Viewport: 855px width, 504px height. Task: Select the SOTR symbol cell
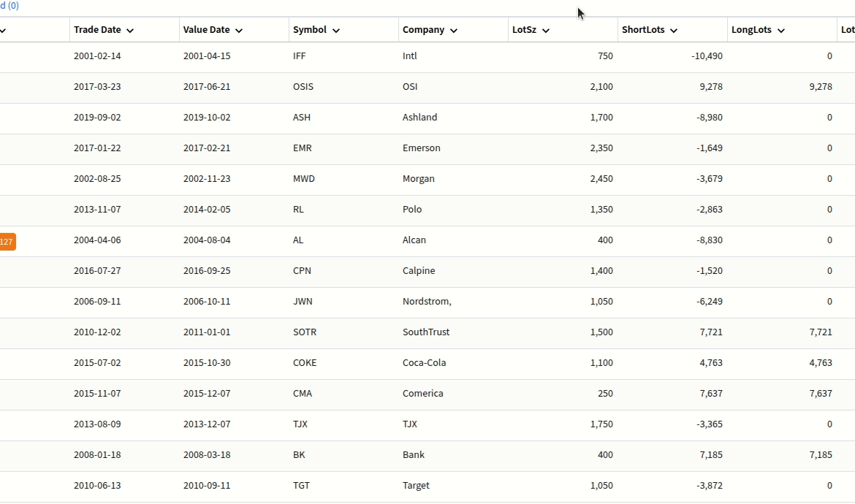click(x=305, y=332)
